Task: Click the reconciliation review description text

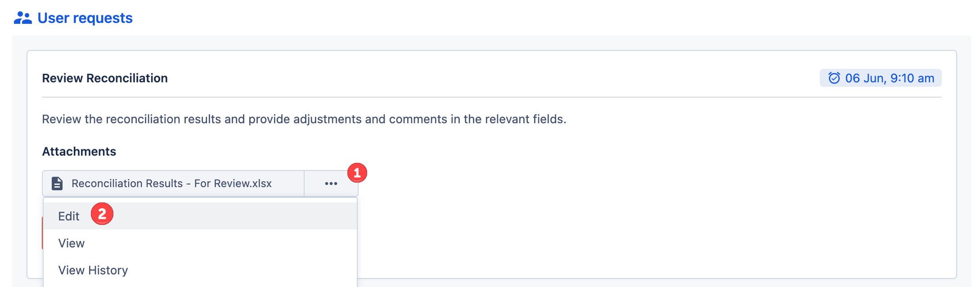Action: pyautogui.click(x=304, y=119)
